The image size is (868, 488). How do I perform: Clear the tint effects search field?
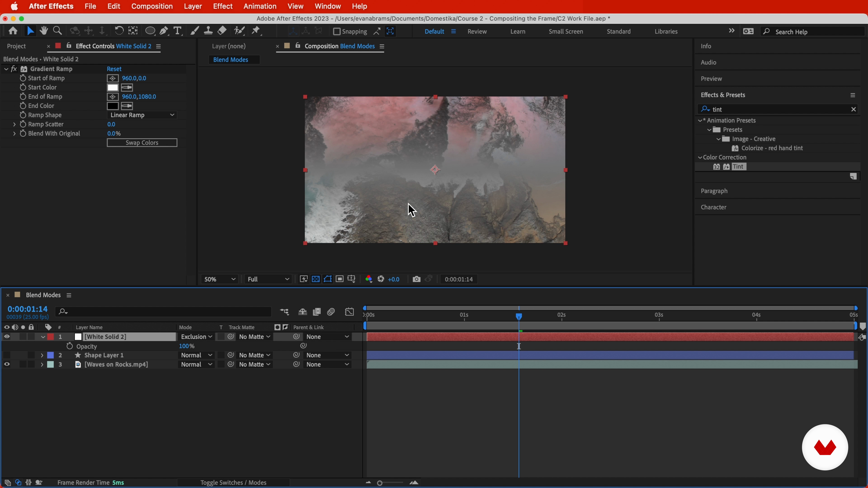[x=853, y=109]
